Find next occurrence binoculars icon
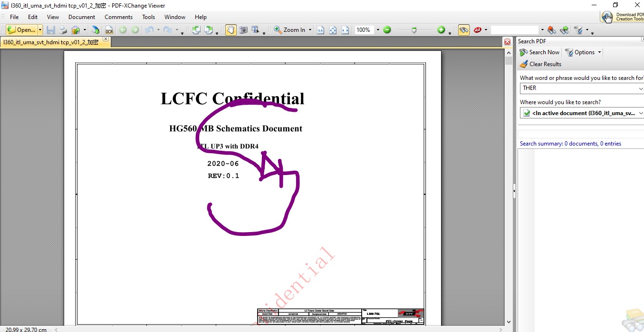644x332 pixels. pos(564,30)
